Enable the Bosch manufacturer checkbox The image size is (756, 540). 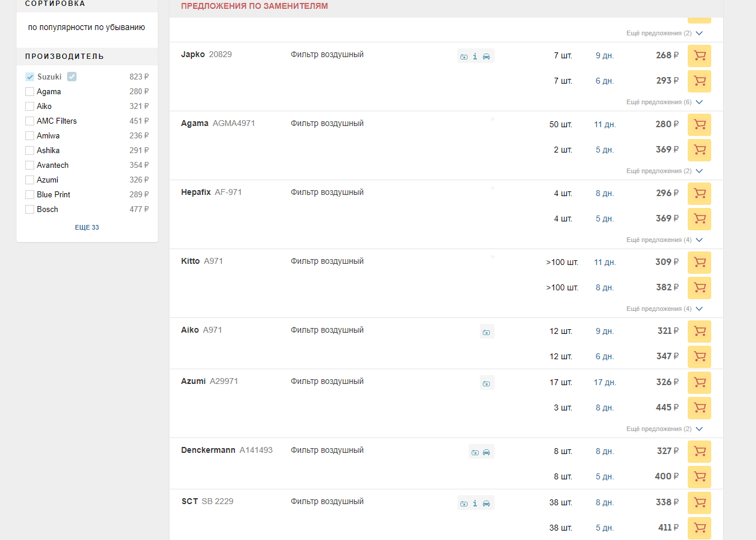coord(29,210)
